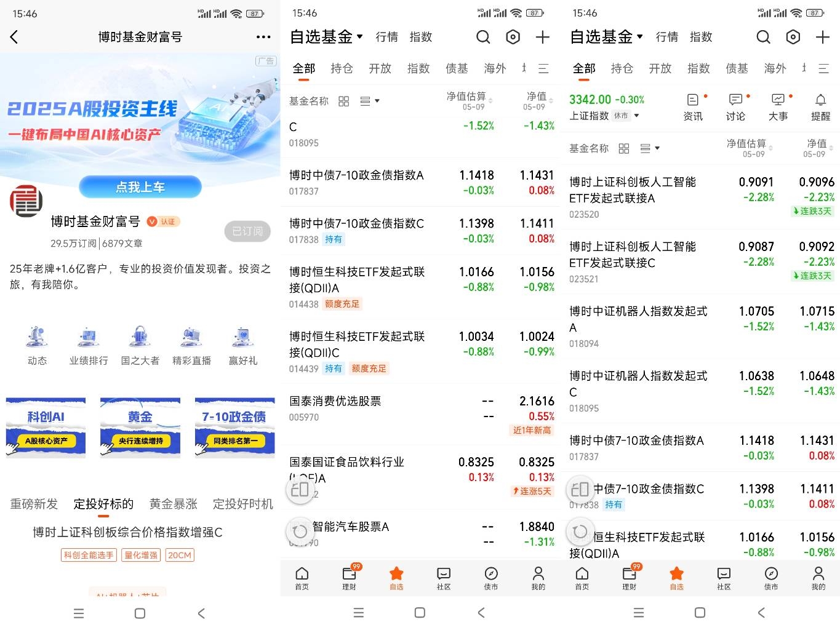Image resolution: width=840 pixels, height=630 pixels.
Task: Tap the 点我上车 banner button
Action: click(x=140, y=187)
